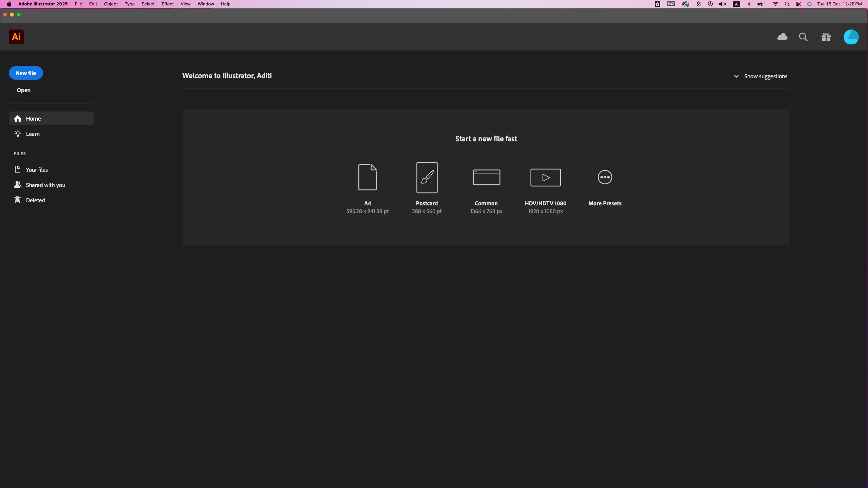
Task: Select the A4 document preset icon
Action: click(x=368, y=177)
